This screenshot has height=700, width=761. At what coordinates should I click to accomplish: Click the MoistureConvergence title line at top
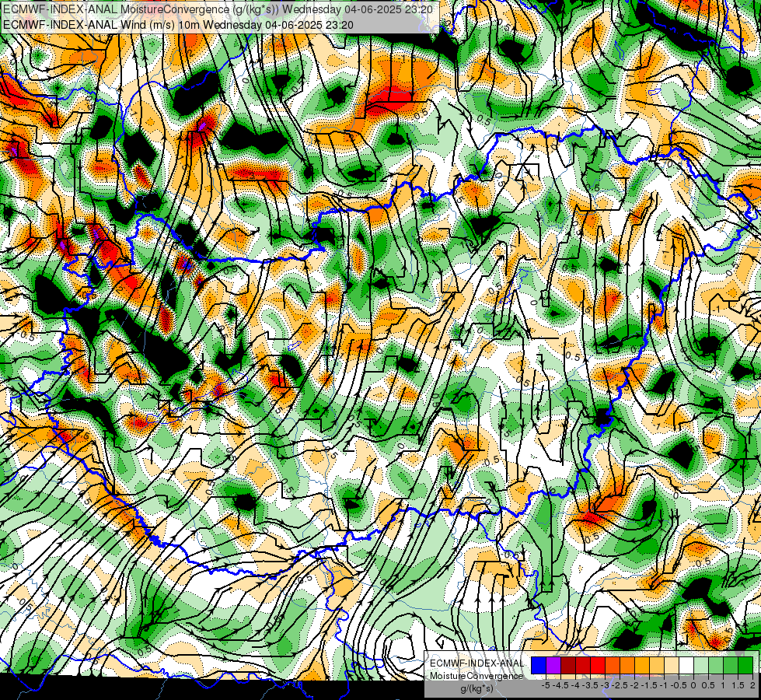[218, 9]
